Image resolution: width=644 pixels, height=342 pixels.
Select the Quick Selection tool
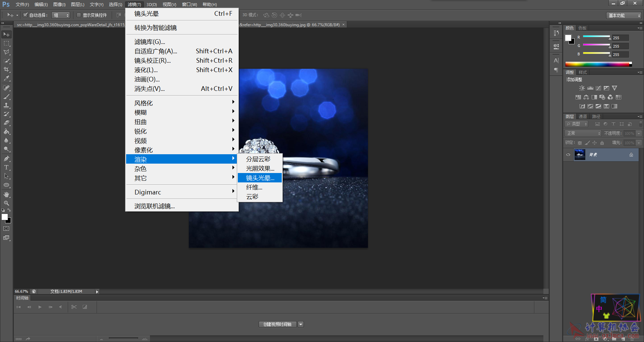6,61
